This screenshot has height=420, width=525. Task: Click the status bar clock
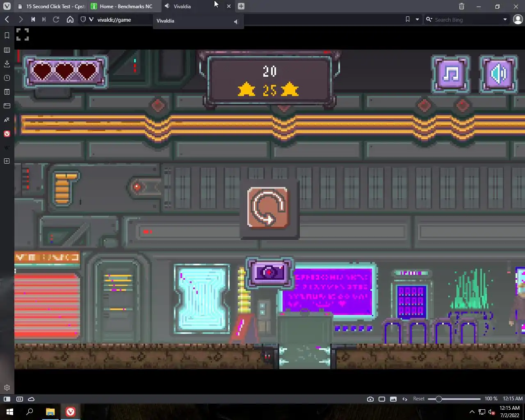[513, 399]
